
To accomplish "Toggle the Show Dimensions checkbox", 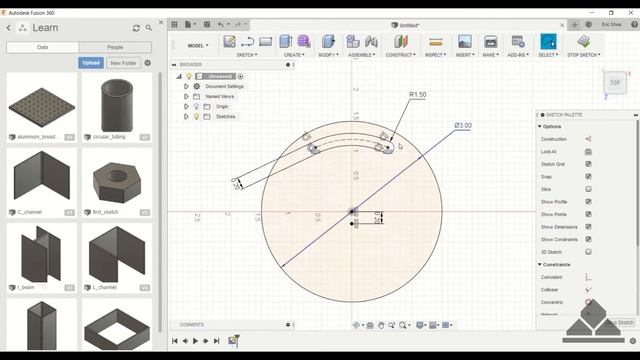I will (588, 227).
